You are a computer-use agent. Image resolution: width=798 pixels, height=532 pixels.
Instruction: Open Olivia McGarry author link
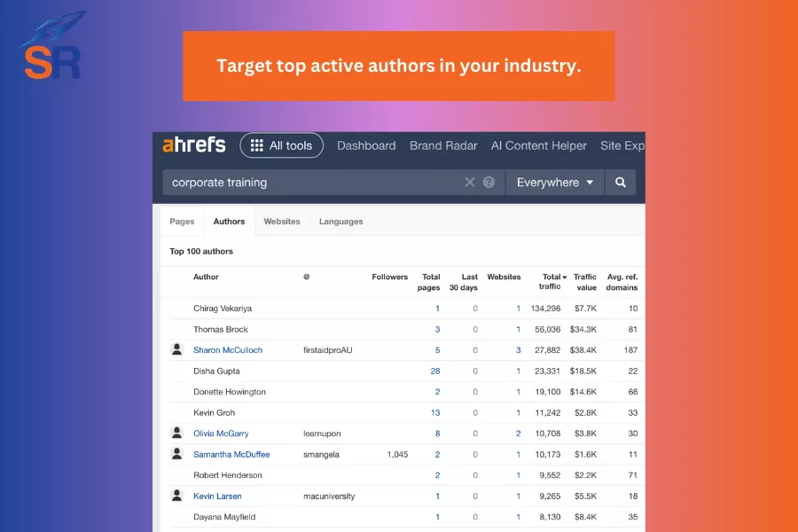(x=221, y=434)
